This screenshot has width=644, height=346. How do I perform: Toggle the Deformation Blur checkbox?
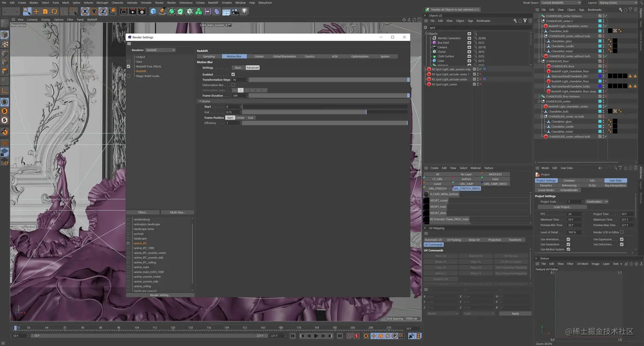[x=233, y=85]
